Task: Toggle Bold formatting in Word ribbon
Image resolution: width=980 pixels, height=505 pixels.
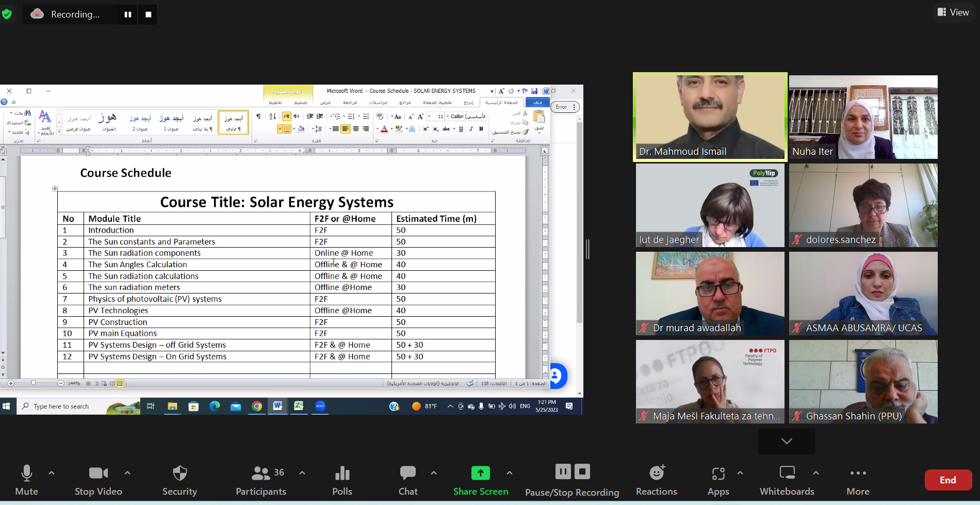Action: [481, 129]
